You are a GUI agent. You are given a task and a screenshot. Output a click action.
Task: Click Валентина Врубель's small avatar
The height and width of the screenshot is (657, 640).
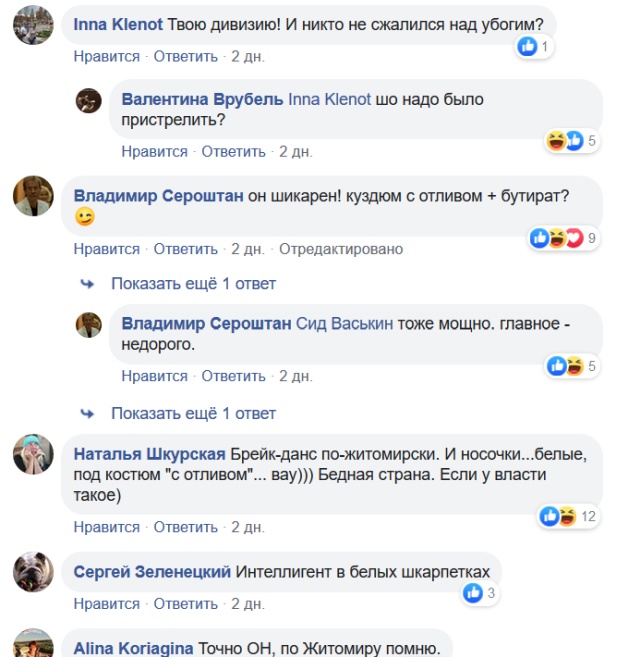89,101
